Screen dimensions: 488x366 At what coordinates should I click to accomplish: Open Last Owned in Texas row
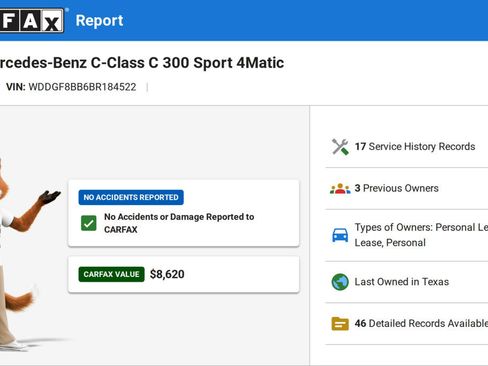pyautogui.click(x=407, y=282)
